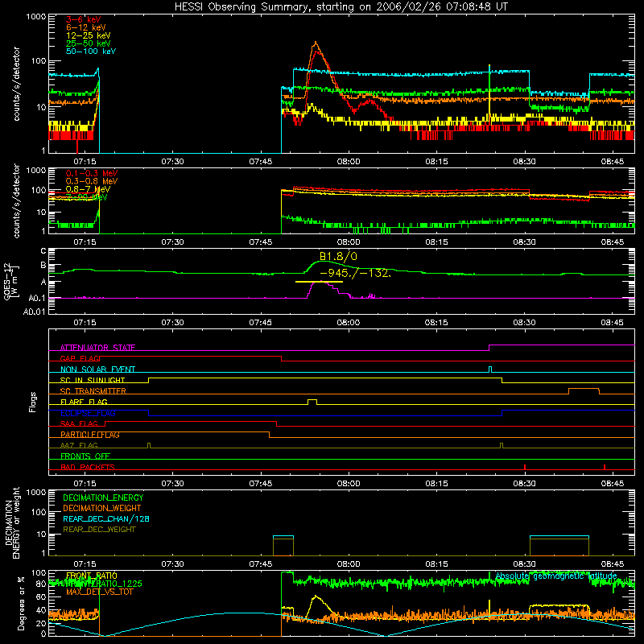Click the FRONT_RATIO legend label
The height and width of the screenshot is (644, 644).
click(92, 576)
